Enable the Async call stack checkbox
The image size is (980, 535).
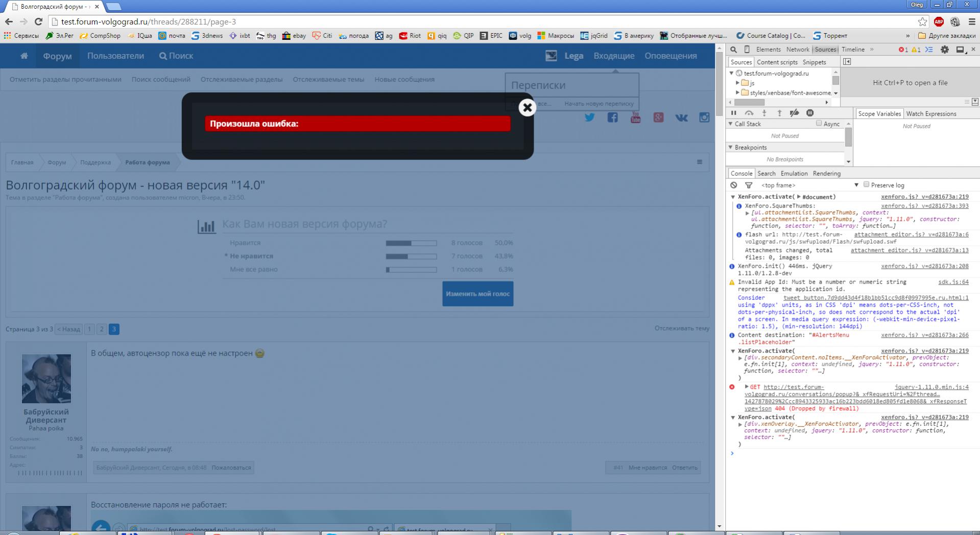pyautogui.click(x=819, y=123)
